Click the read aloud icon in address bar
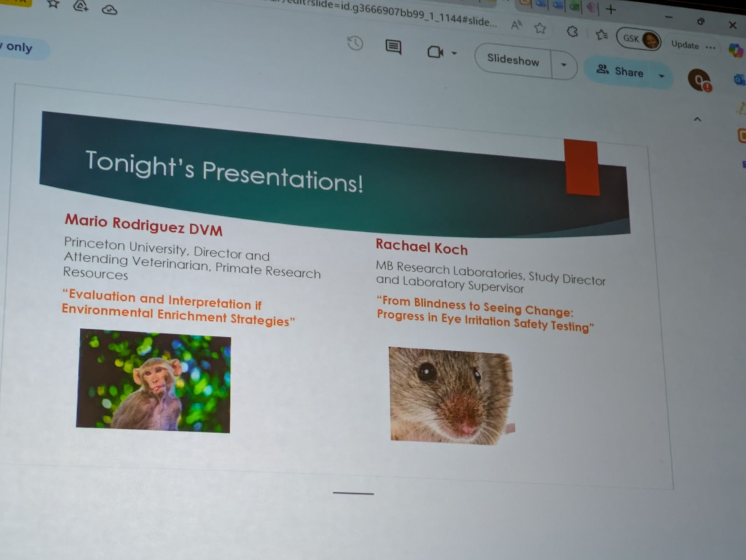This screenshot has height=560, width=746. [516, 26]
